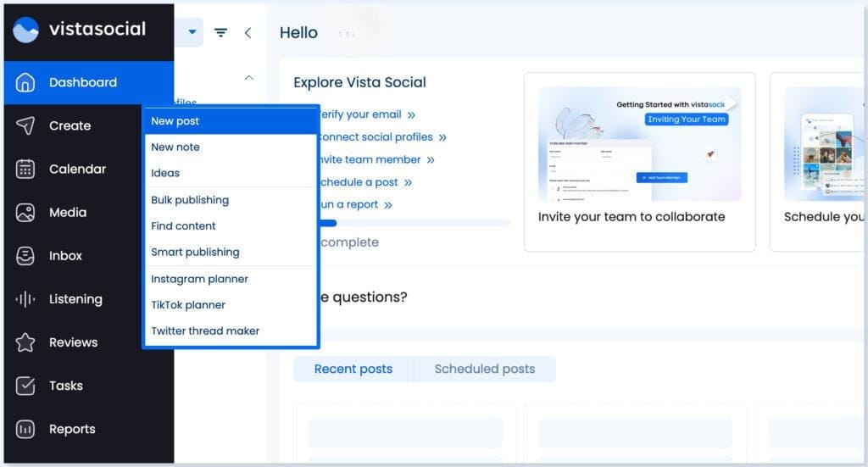Click the Calendar label in sidebar
868x467 pixels.
click(x=77, y=169)
